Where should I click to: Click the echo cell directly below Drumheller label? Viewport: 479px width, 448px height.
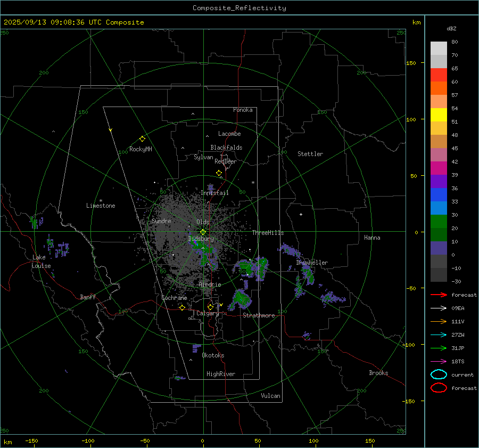(x=308, y=274)
